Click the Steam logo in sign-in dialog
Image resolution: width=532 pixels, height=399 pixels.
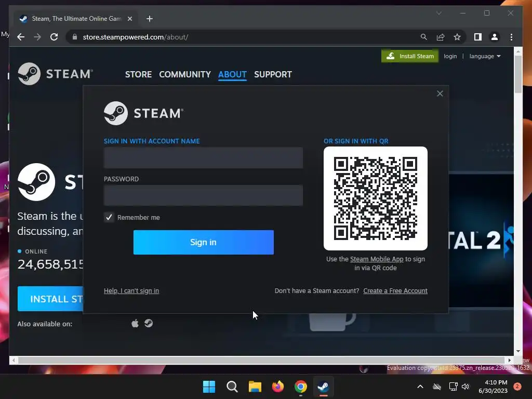[143, 113]
